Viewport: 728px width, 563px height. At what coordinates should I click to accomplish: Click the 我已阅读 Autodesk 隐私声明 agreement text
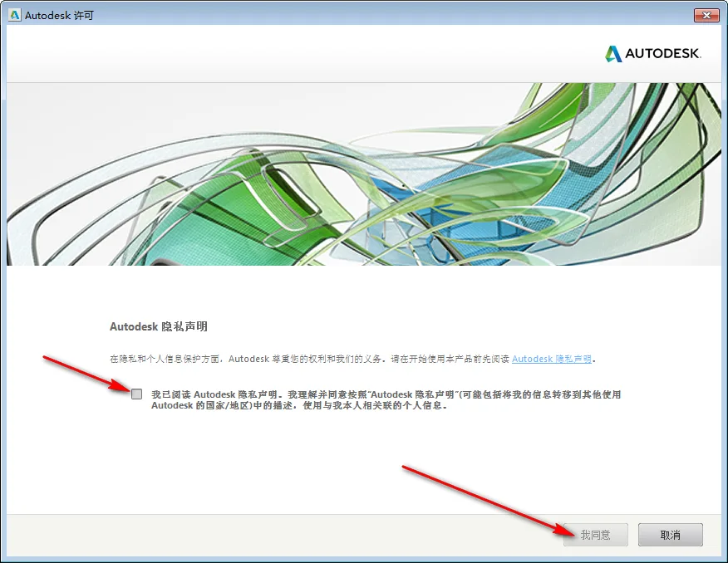pyautogui.click(x=386, y=399)
